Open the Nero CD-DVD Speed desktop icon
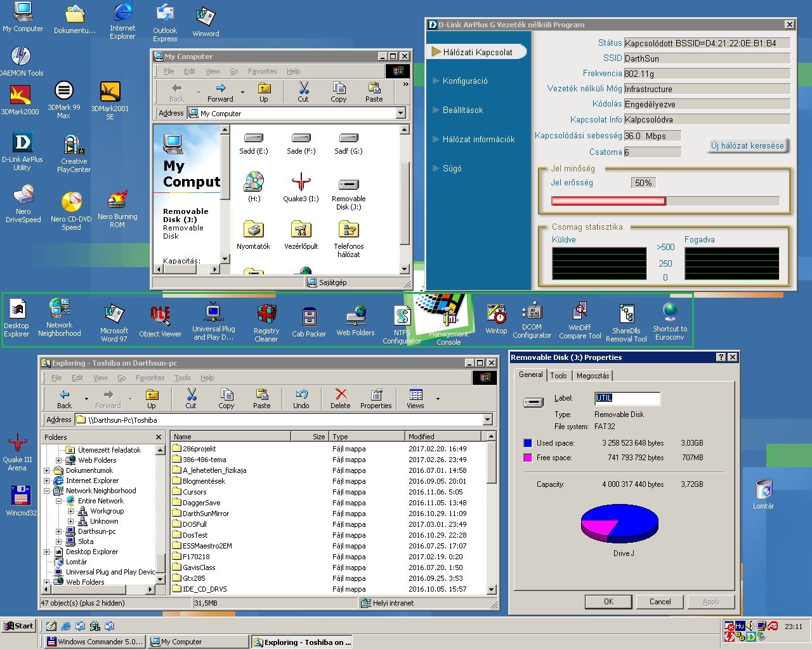Screen dimensions: 812x650 click(x=71, y=211)
